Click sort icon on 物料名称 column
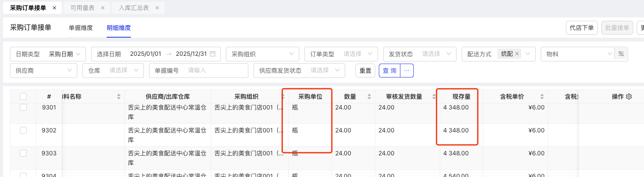This screenshot has width=644, height=177. click(119, 97)
